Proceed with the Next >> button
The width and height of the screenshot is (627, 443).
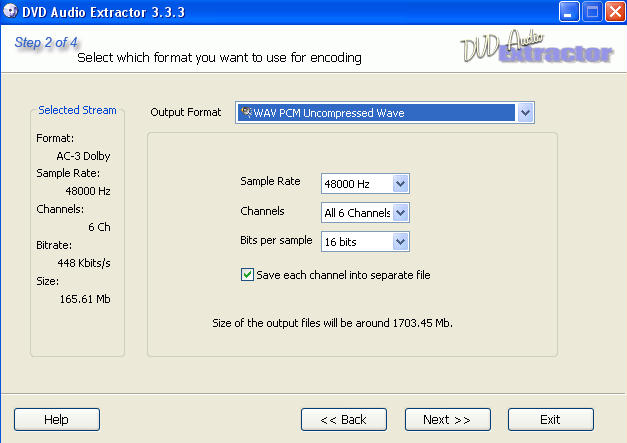pos(447,419)
